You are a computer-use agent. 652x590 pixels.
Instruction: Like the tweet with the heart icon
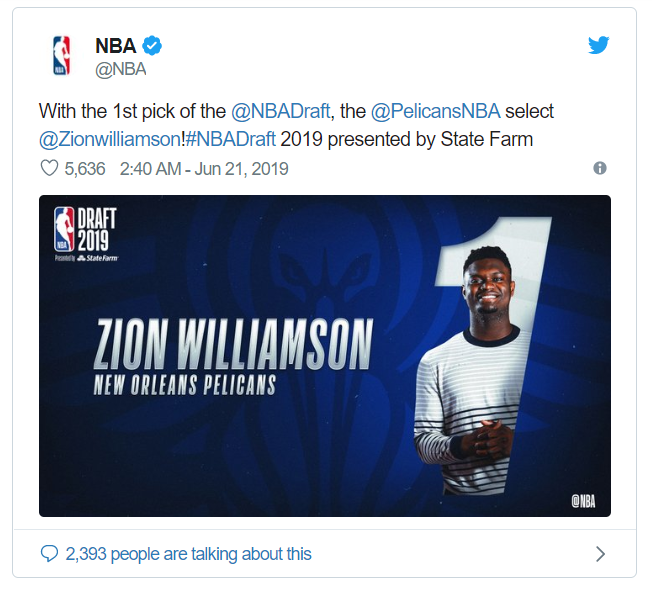tap(49, 168)
